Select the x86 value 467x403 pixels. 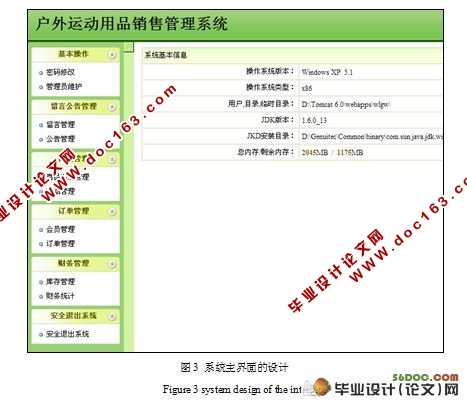307,88
